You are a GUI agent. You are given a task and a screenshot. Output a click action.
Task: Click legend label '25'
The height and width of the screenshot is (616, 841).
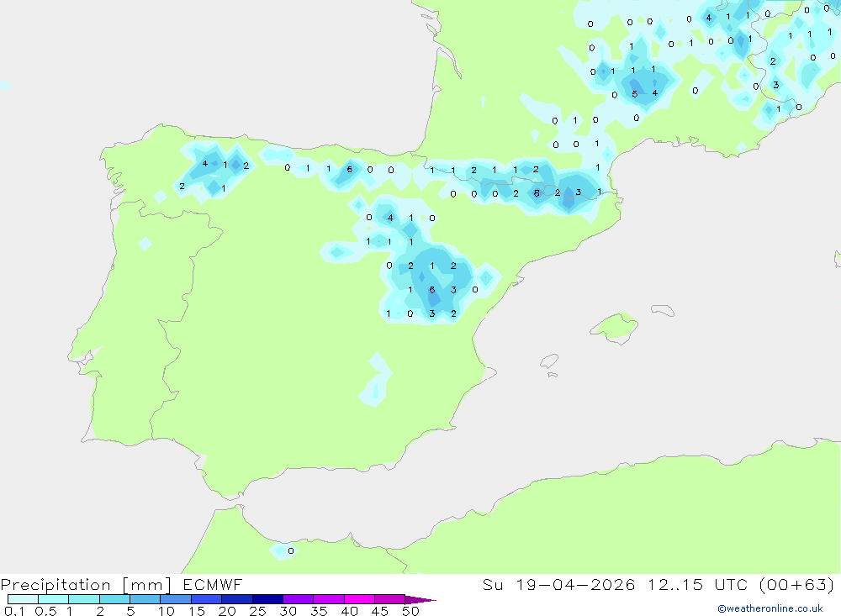[x=257, y=611]
